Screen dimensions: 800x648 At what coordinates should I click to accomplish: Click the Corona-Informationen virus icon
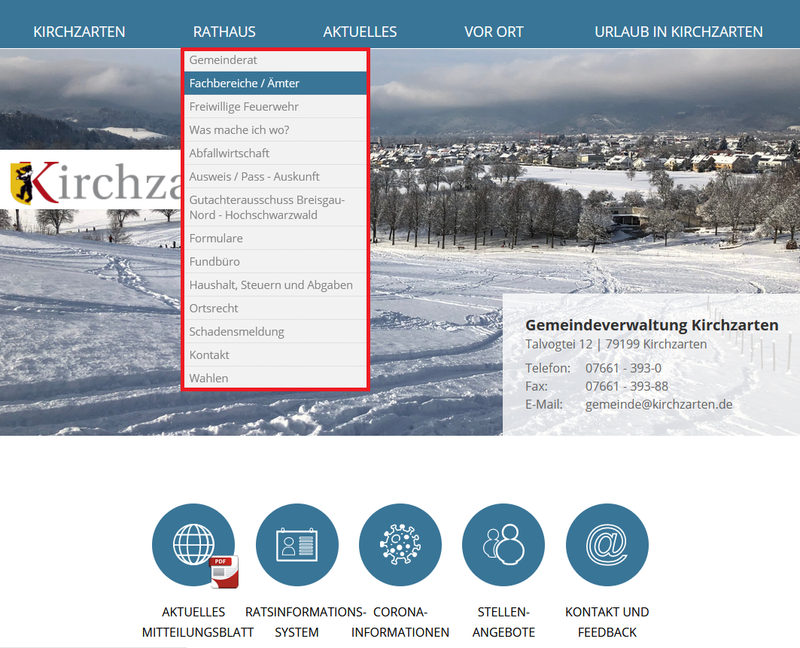400,545
